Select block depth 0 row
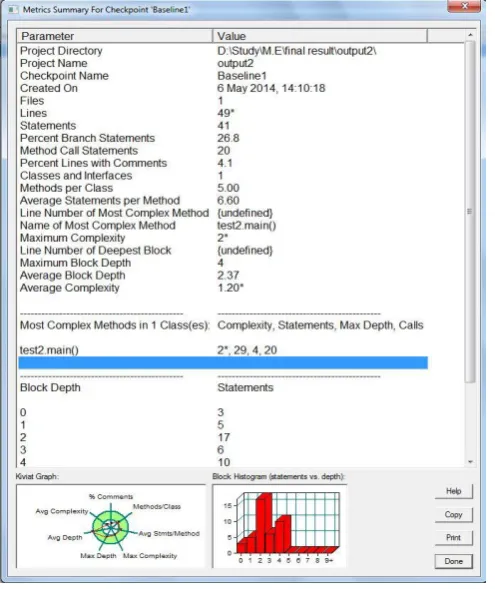495x589 pixels. (x=223, y=412)
